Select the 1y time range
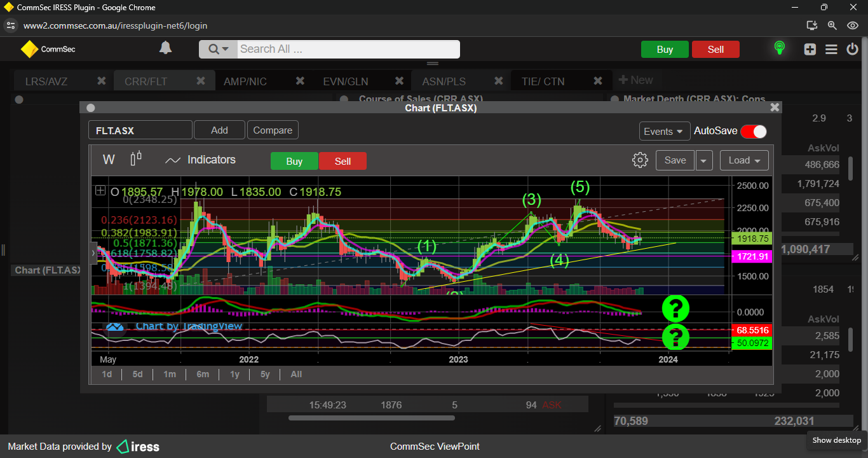868x458 pixels. point(234,374)
